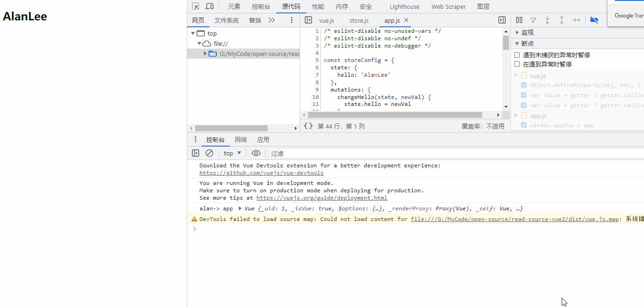Pause script execution
Screen dimensions: 644x307
point(519,20)
